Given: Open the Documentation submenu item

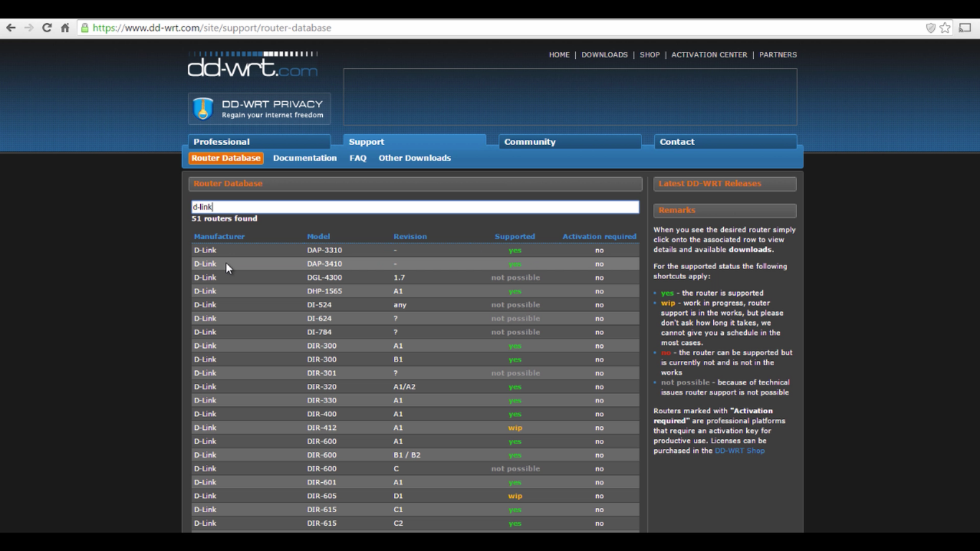Looking at the screenshot, I should click(305, 158).
